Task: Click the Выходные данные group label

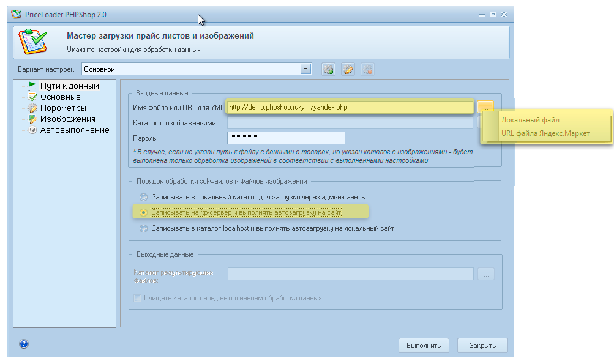Action: click(165, 254)
